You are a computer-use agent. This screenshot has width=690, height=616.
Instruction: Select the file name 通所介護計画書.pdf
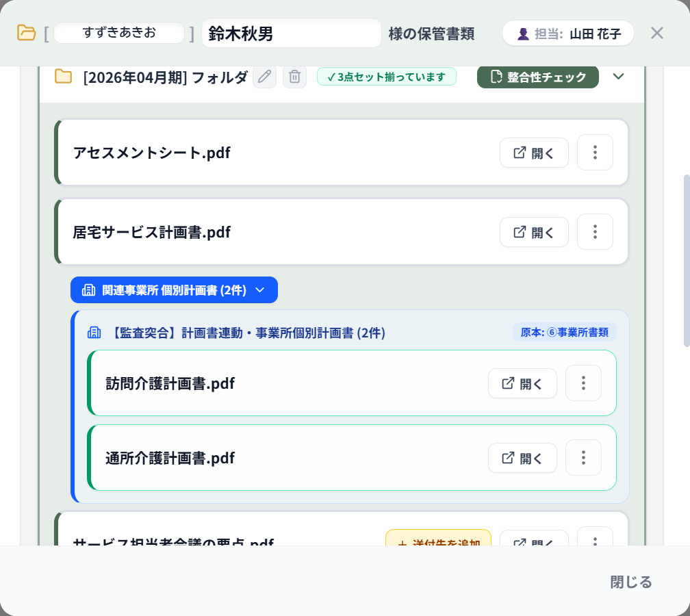coord(170,458)
